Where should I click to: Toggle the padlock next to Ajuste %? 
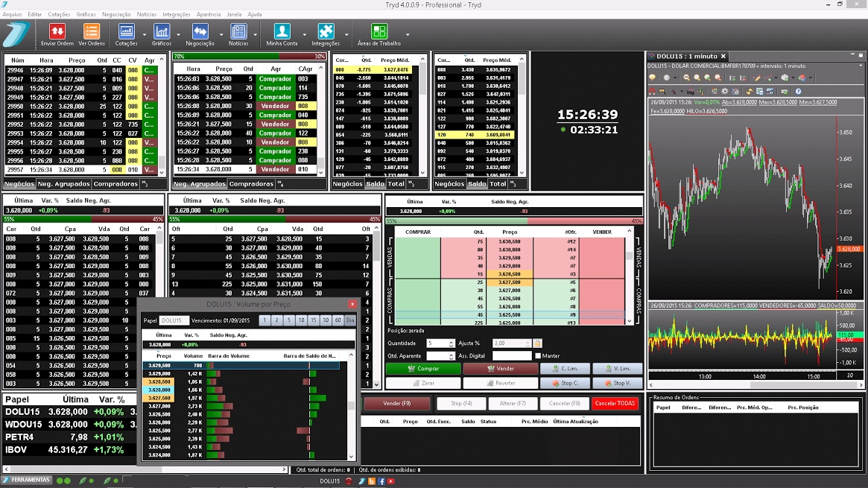(538, 343)
